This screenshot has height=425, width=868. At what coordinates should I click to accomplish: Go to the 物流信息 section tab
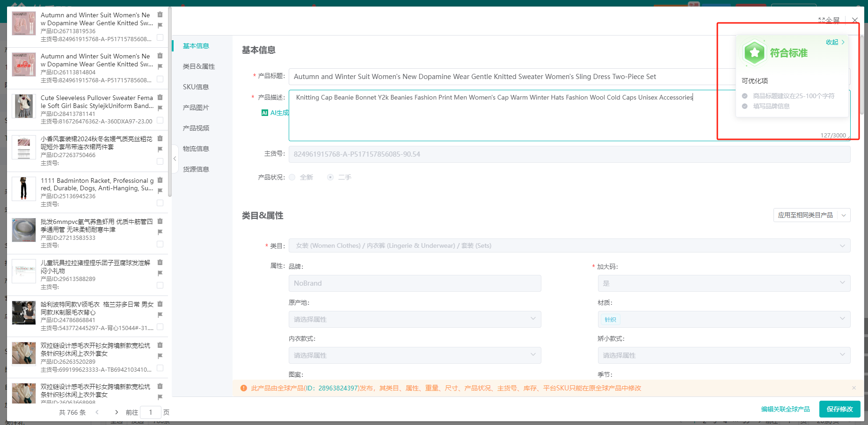[196, 149]
